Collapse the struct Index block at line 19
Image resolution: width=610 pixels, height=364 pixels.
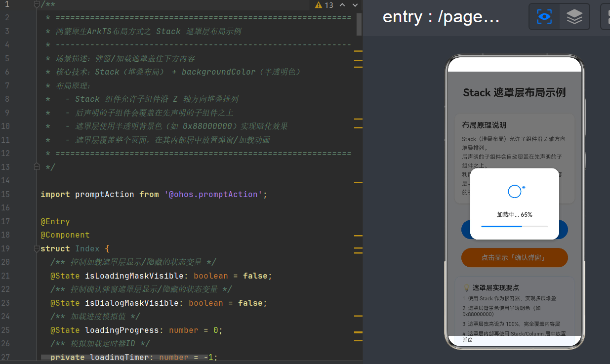37,248
